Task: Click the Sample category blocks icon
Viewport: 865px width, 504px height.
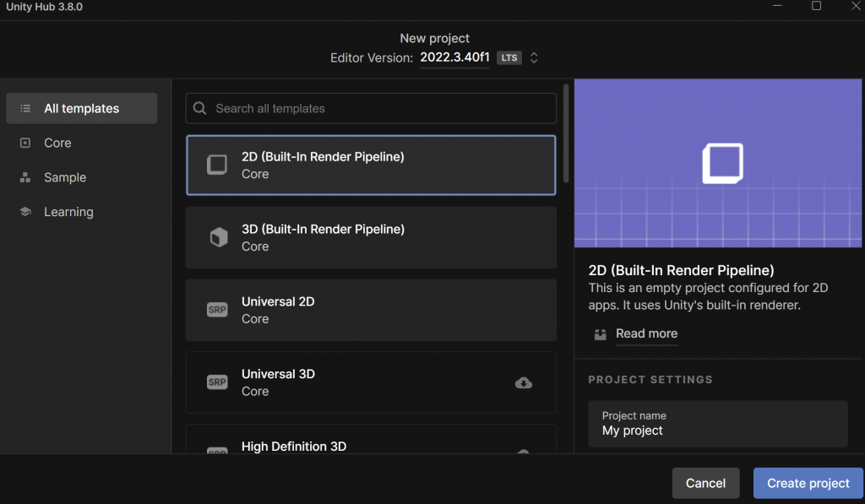Action: click(x=25, y=177)
